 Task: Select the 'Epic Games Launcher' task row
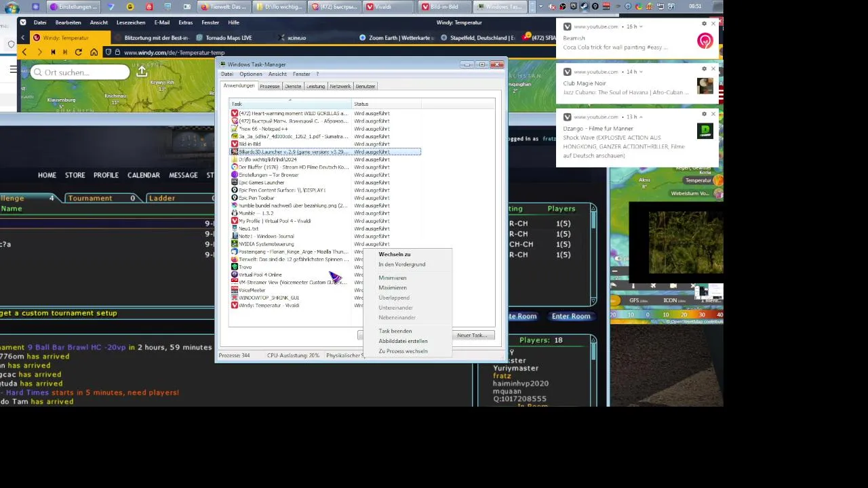[x=325, y=182]
